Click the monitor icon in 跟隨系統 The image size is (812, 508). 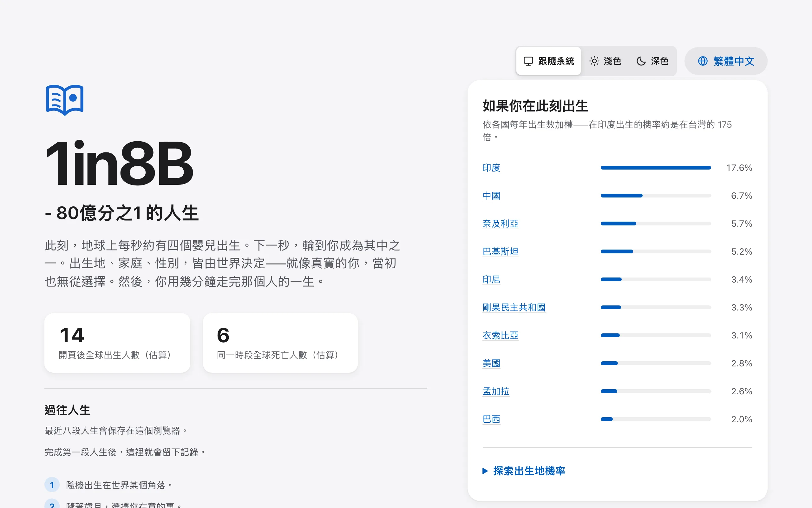pyautogui.click(x=528, y=61)
